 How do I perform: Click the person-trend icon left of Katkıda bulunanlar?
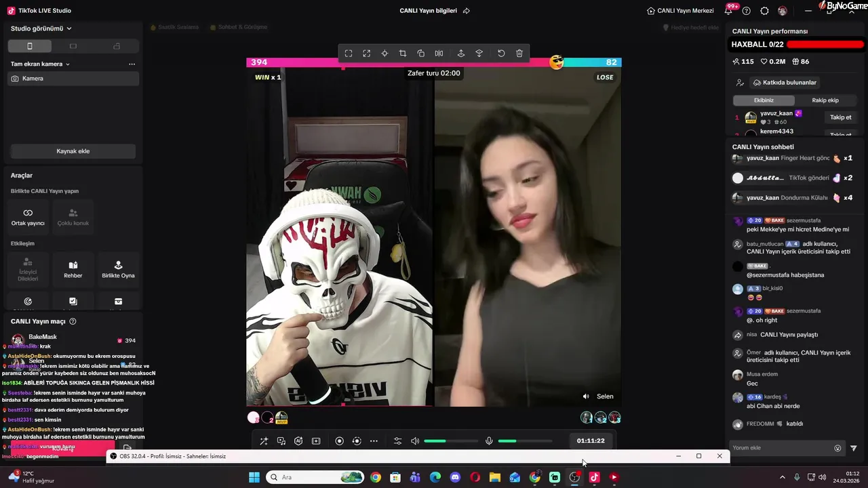[740, 83]
